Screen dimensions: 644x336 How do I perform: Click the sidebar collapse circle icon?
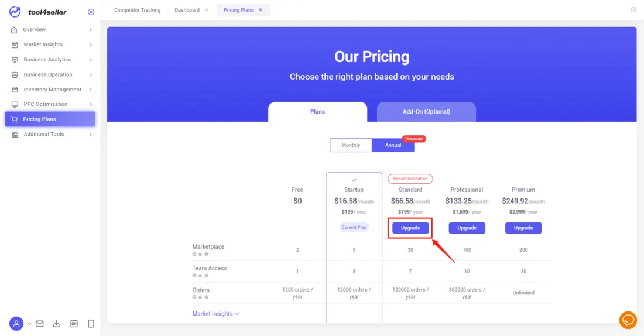[91, 12]
